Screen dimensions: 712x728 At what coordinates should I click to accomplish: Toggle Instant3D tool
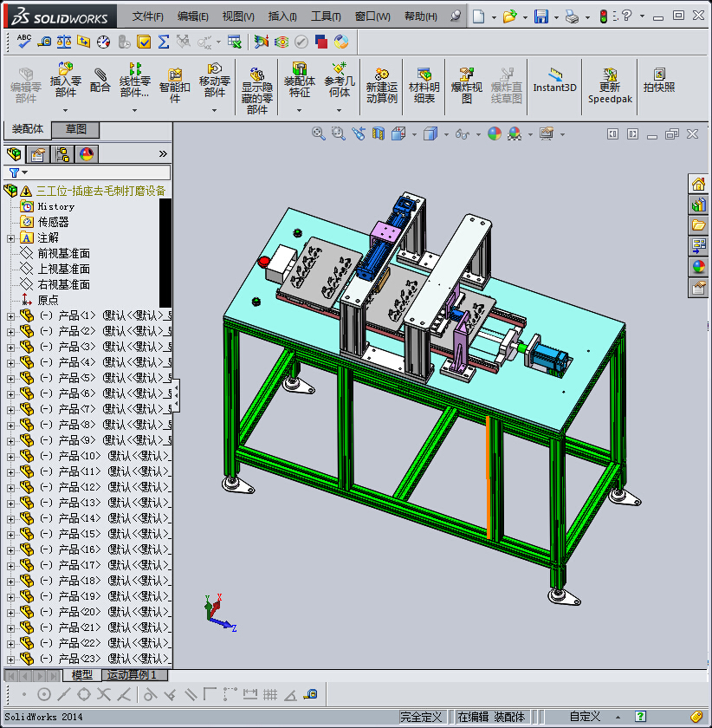(x=554, y=80)
